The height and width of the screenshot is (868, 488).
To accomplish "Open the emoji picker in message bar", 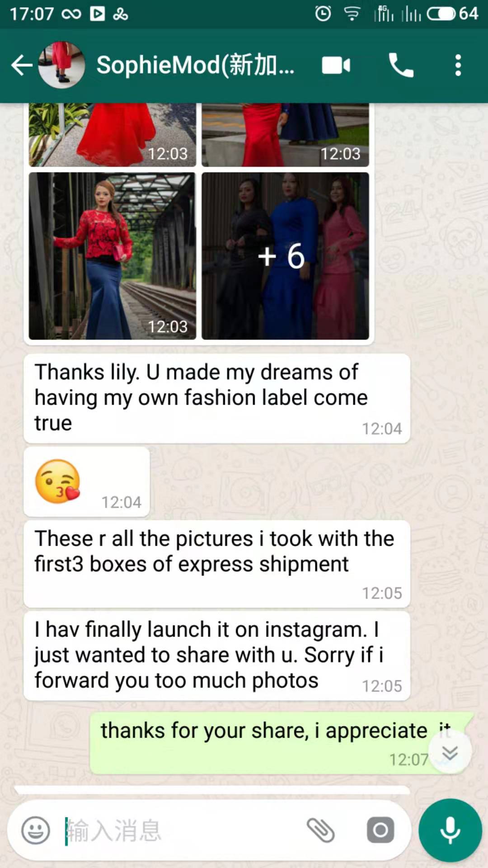I will pos(36,830).
